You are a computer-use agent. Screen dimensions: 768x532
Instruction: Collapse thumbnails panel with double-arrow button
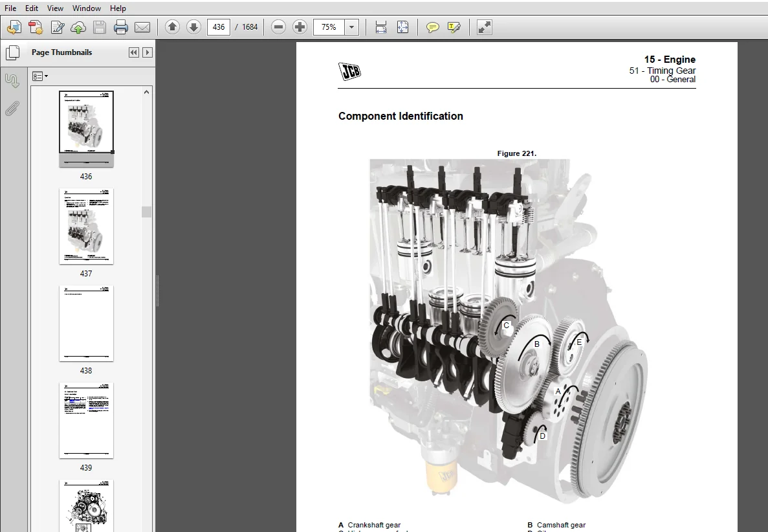point(134,52)
